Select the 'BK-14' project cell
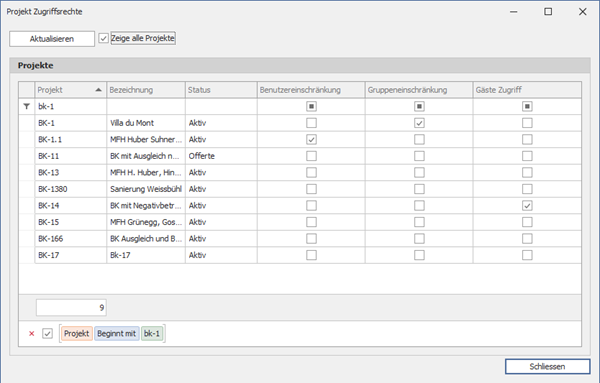Image resolution: width=600 pixels, height=383 pixels. pyautogui.click(x=71, y=205)
